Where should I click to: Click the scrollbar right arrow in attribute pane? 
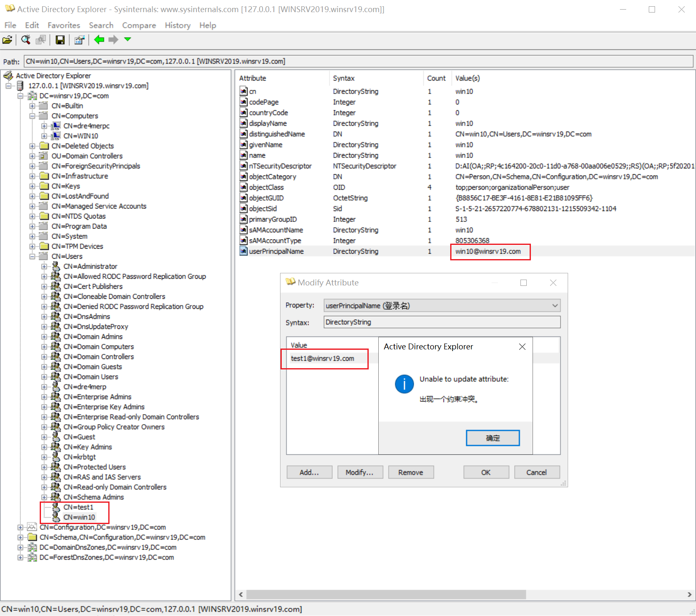pyautogui.click(x=689, y=594)
